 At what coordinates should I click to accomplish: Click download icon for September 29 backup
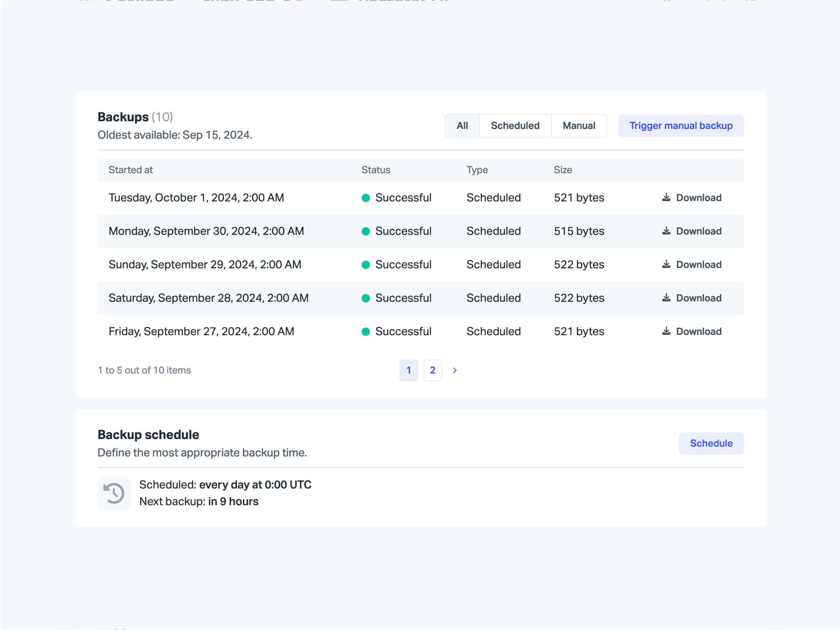coord(666,264)
